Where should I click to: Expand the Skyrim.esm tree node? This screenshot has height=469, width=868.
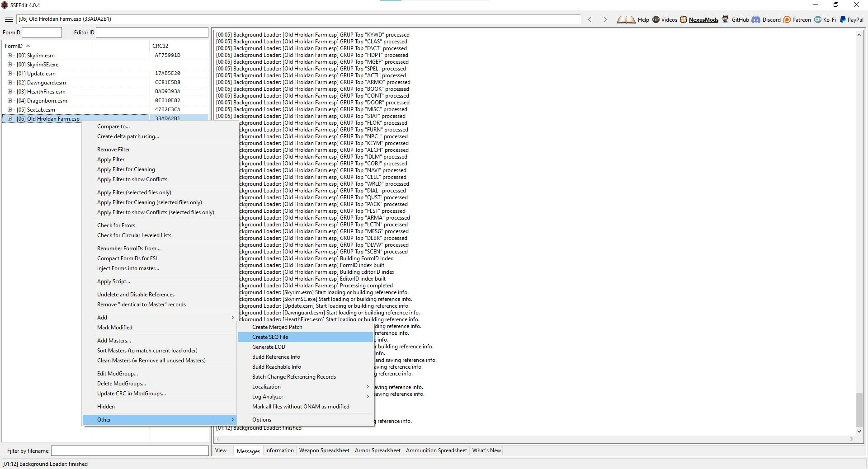point(9,56)
